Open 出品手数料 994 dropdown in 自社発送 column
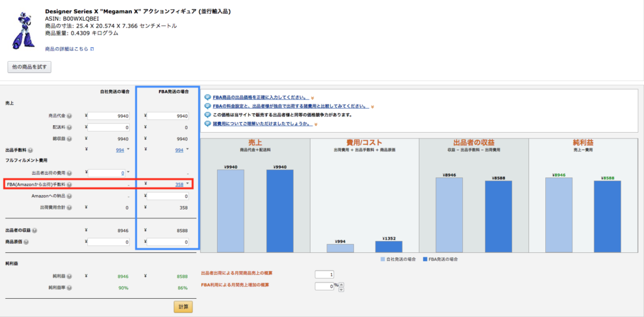This screenshot has width=644, height=317. point(128,149)
